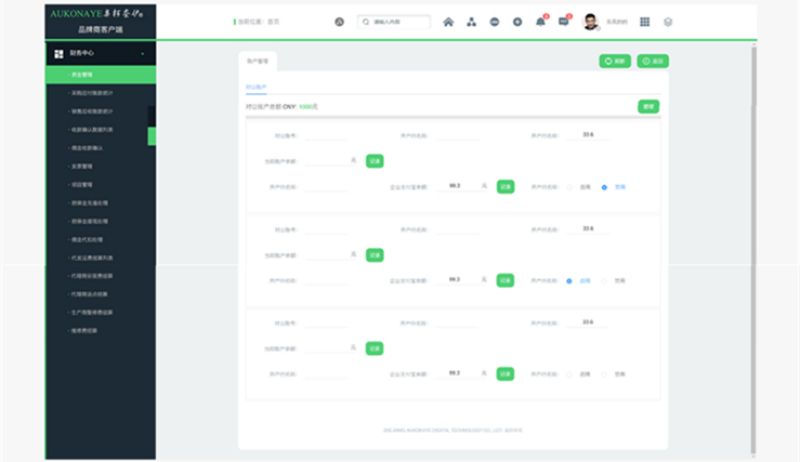Select the selected radio in first account card
This screenshot has height=462, width=800.
click(604, 186)
